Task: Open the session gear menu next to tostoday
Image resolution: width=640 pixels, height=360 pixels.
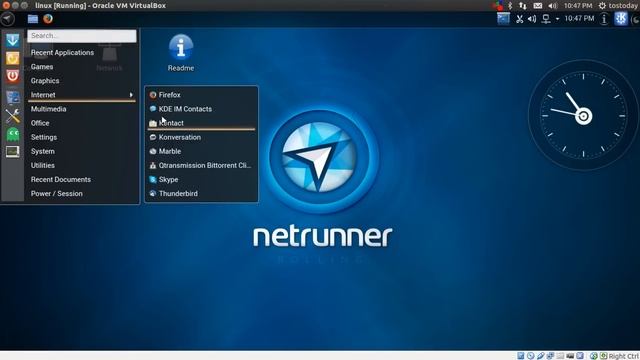Action: point(602,6)
